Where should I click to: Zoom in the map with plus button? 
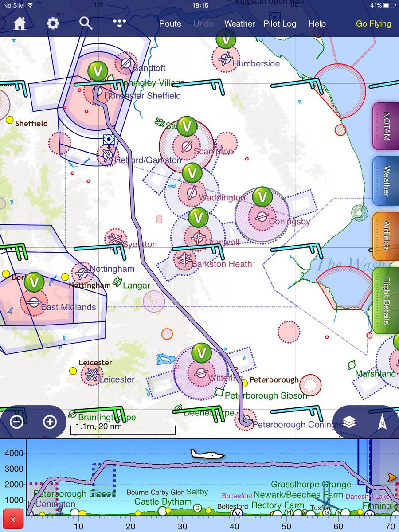(50, 422)
